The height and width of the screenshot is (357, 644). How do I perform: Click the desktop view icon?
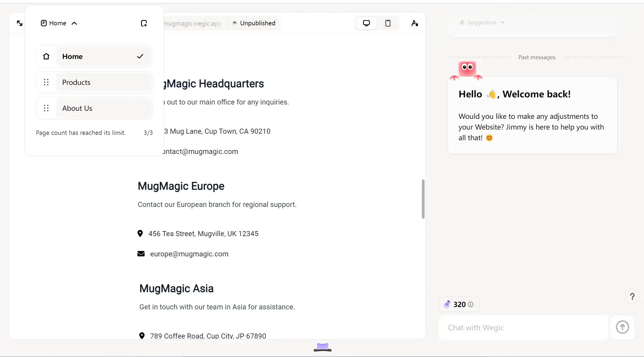(366, 23)
